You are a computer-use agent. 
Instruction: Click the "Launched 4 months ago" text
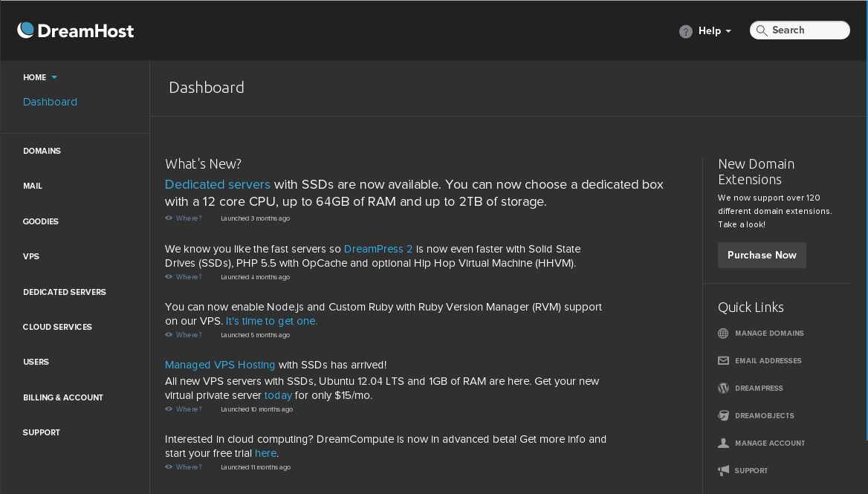coord(255,277)
